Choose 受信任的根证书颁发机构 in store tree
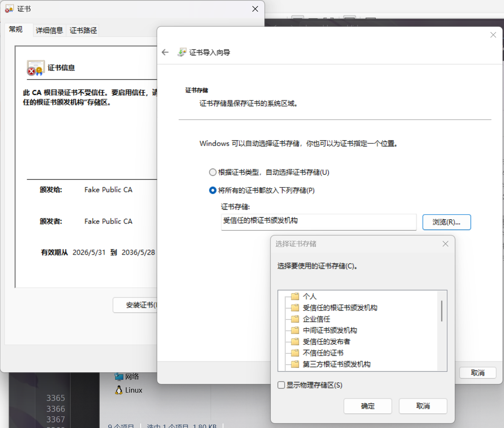 tap(340, 308)
